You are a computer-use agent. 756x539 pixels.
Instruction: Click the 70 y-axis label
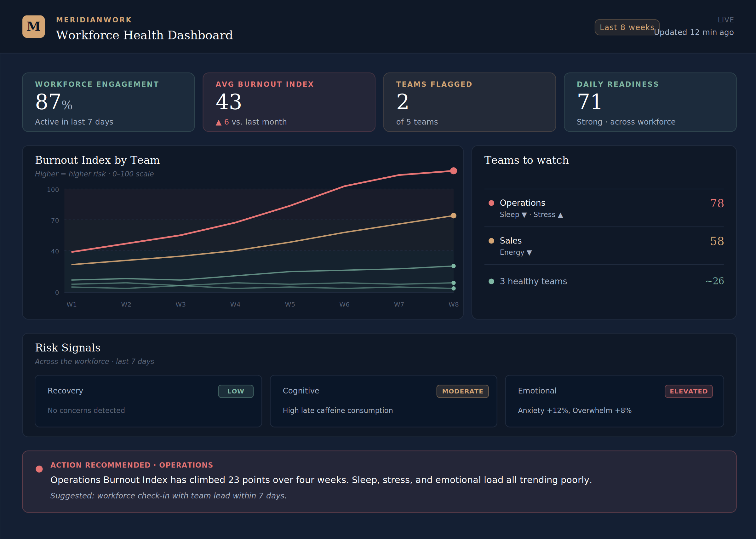pos(55,221)
